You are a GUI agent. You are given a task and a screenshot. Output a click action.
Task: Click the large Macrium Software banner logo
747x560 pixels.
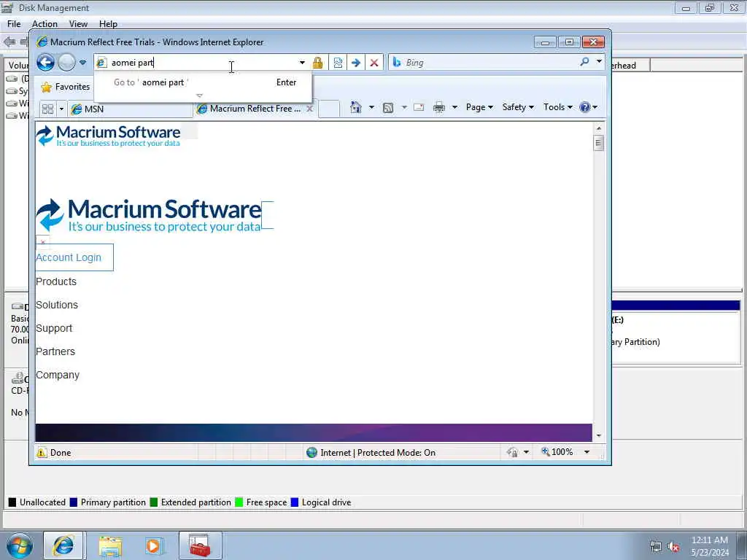(x=149, y=215)
